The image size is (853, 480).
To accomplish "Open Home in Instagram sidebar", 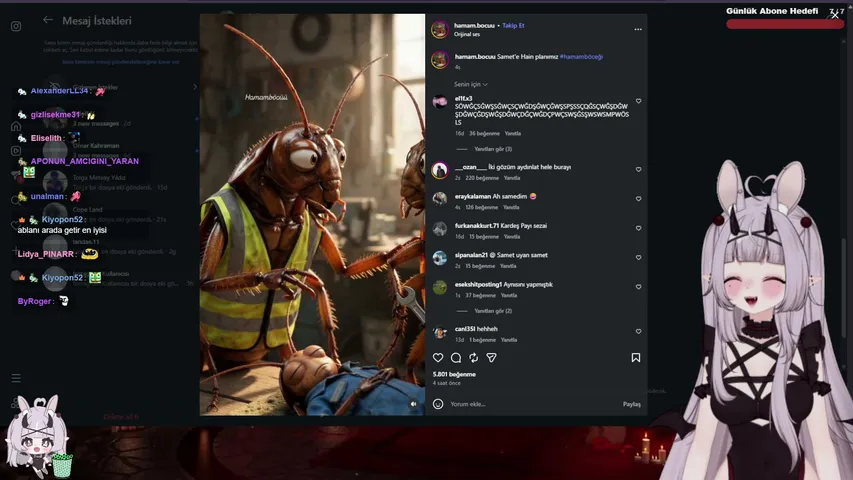I will point(16,126).
